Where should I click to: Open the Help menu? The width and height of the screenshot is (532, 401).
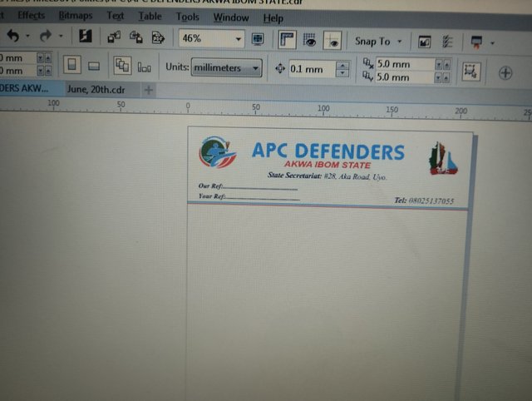click(x=273, y=18)
